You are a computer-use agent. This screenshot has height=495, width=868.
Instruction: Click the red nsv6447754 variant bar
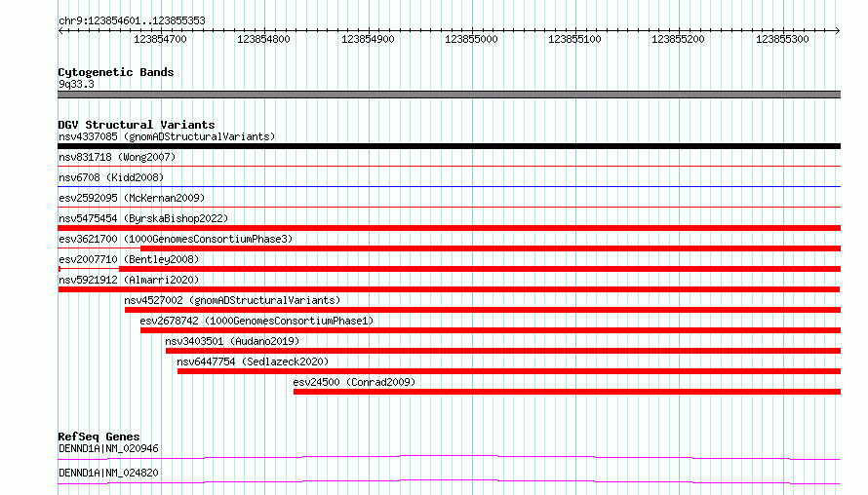509,371
